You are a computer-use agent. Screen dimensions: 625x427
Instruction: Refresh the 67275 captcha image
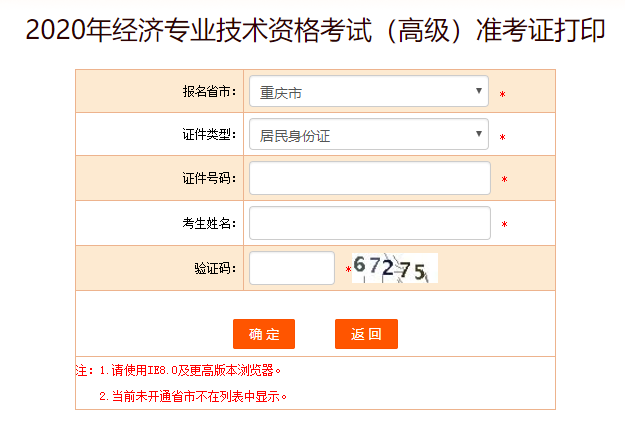pos(394,268)
